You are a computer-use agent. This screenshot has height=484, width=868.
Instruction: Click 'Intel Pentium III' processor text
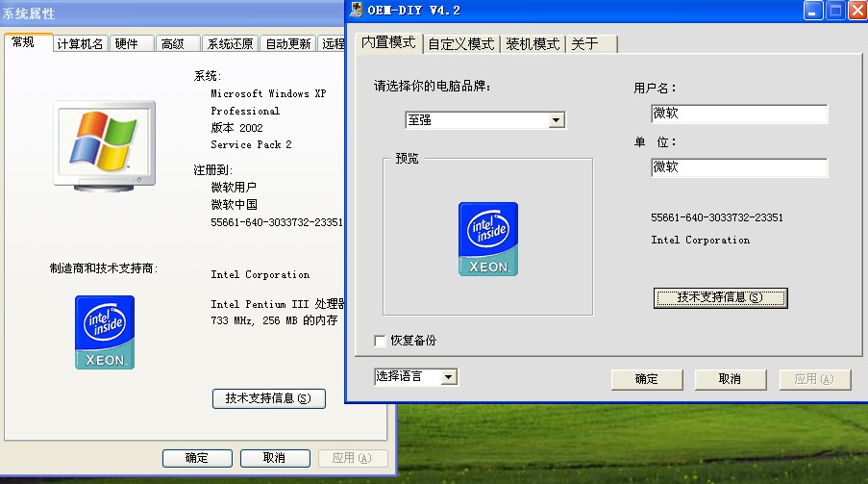point(278,304)
